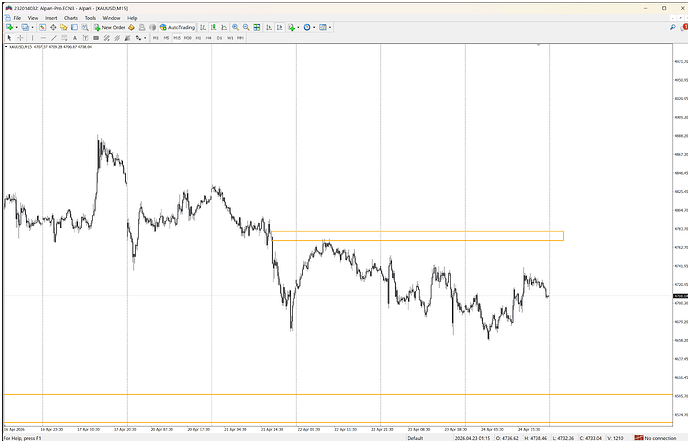
Task: Show the Market Watch window
Action: coord(42,27)
